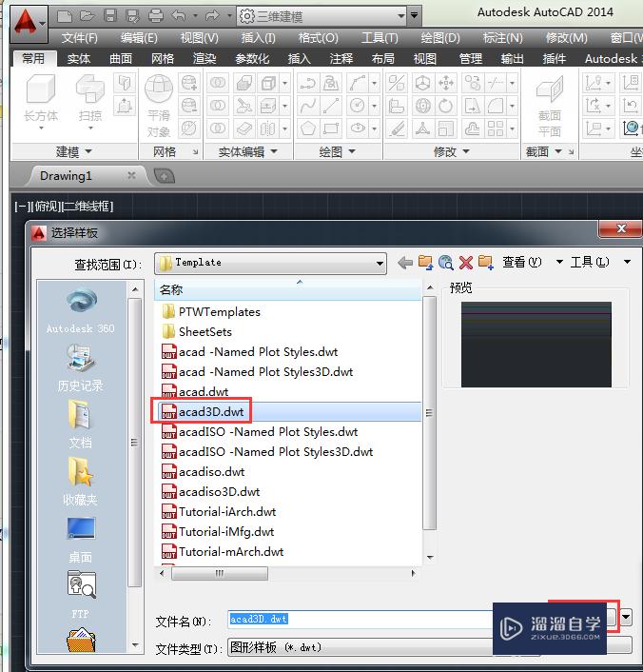
Task: Switch to the 渲染 ribbon tab
Action: coord(204,59)
